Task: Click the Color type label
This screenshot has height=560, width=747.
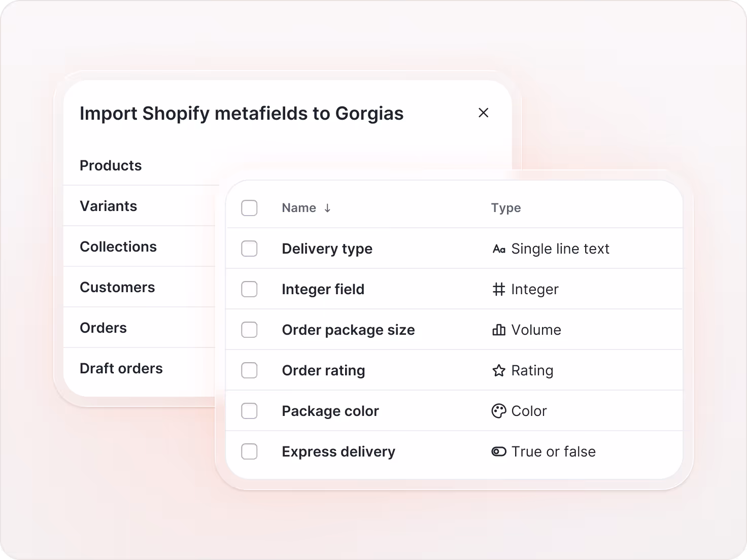Action: coord(529,411)
